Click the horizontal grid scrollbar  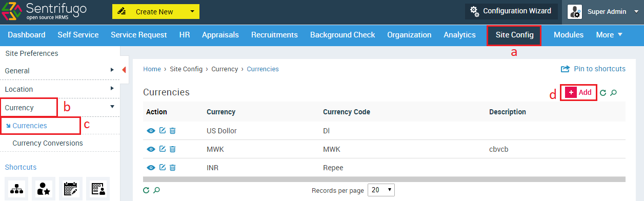click(384, 179)
